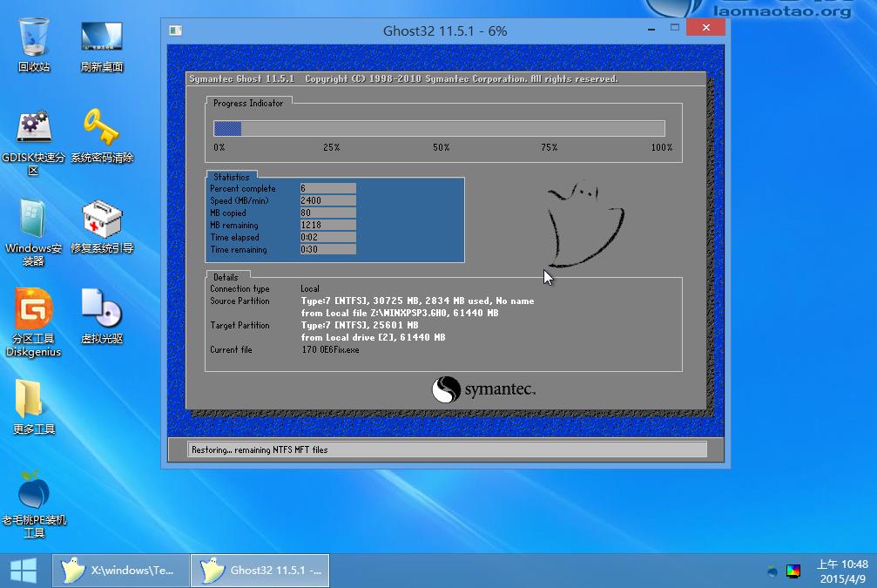Screen dimensions: 877x588
Task: Click the Percent complete value field
Action: 327,188
